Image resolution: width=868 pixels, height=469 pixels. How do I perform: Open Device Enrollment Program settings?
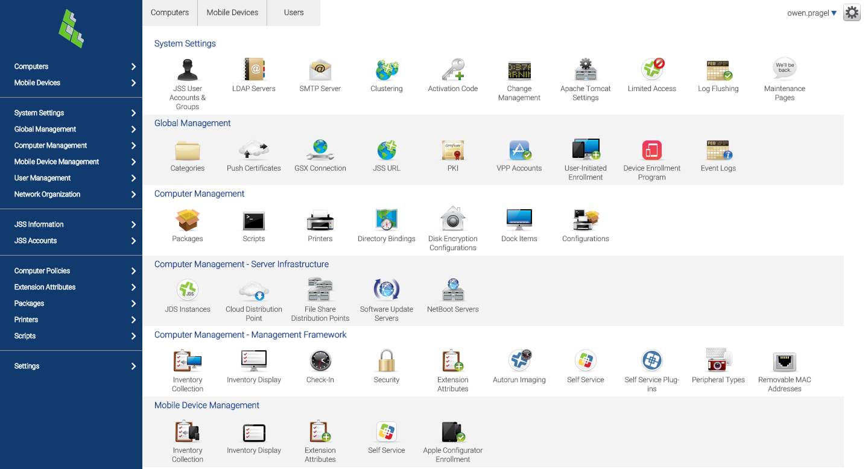(652, 150)
